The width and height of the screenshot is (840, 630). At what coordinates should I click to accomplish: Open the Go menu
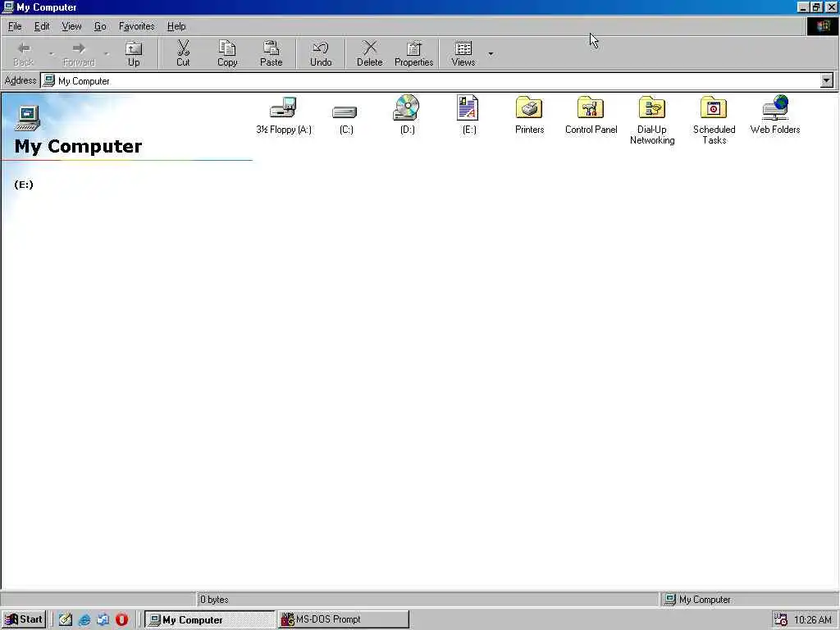coord(100,26)
